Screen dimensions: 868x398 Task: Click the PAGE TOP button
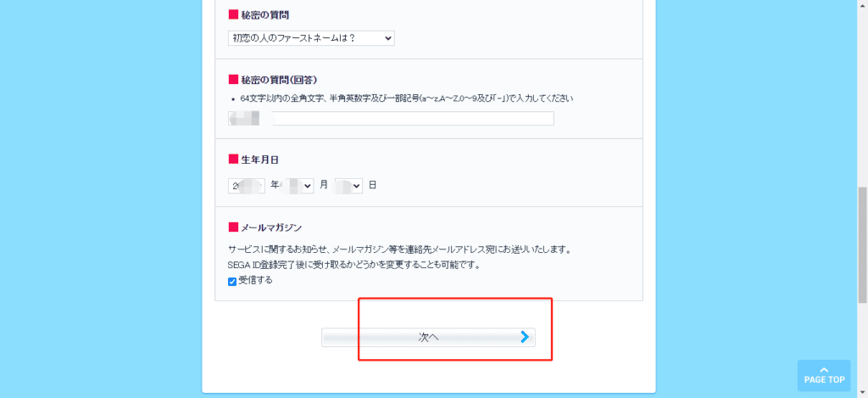[824, 376]
